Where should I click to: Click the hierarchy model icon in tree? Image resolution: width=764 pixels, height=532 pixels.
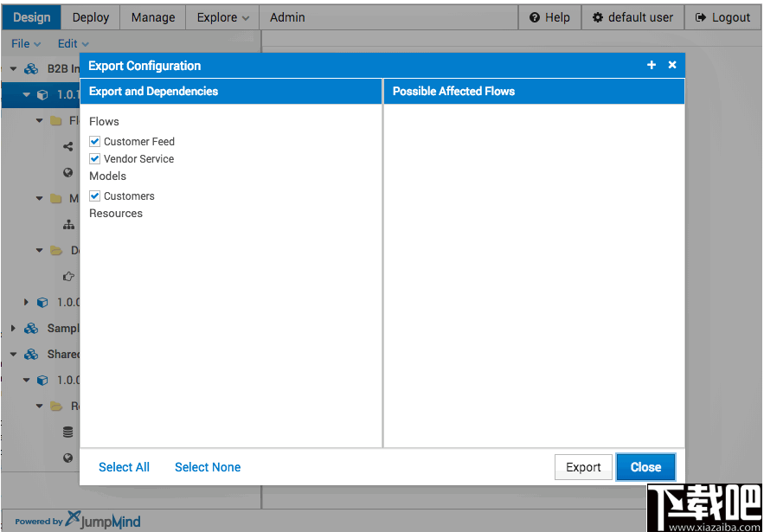click(68, 225)
